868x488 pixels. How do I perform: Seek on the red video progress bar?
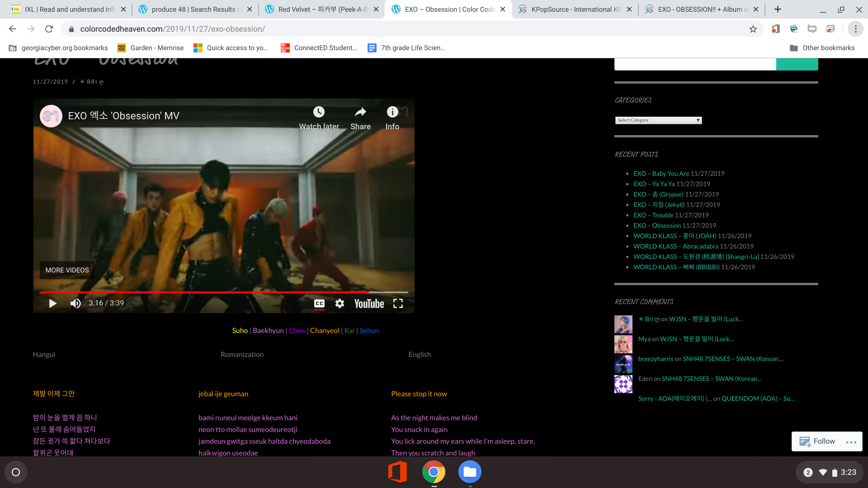(x=224, y=292)
